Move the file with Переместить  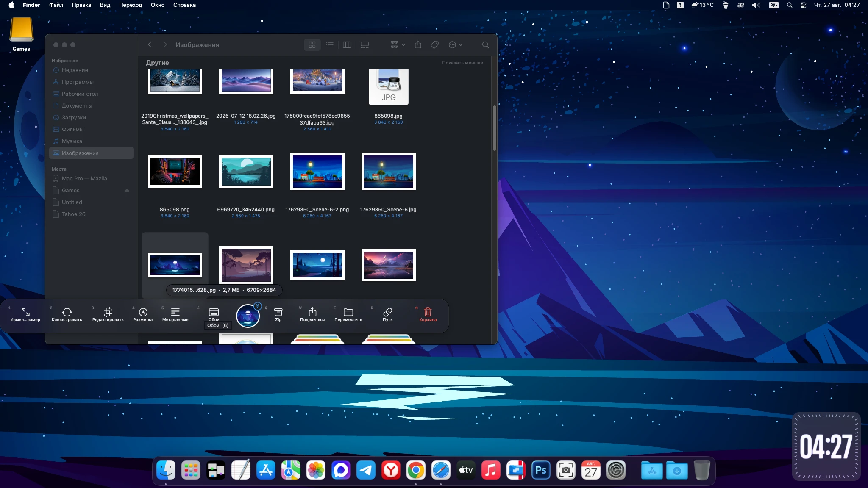pos(348,314)
